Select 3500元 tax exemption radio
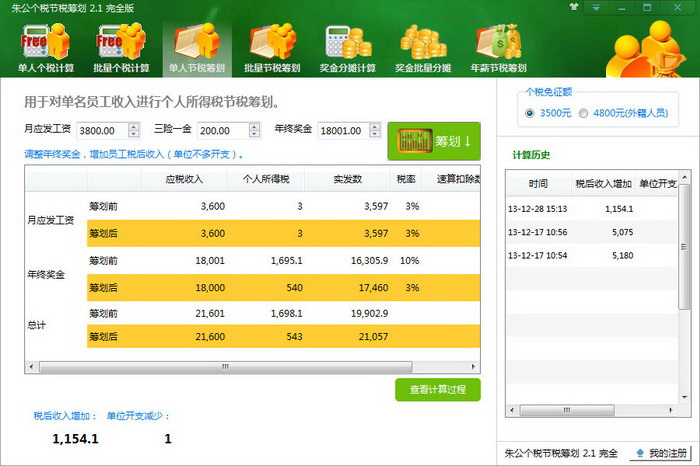Viewport: 700px width, 466px height. (x=529, y=113)
